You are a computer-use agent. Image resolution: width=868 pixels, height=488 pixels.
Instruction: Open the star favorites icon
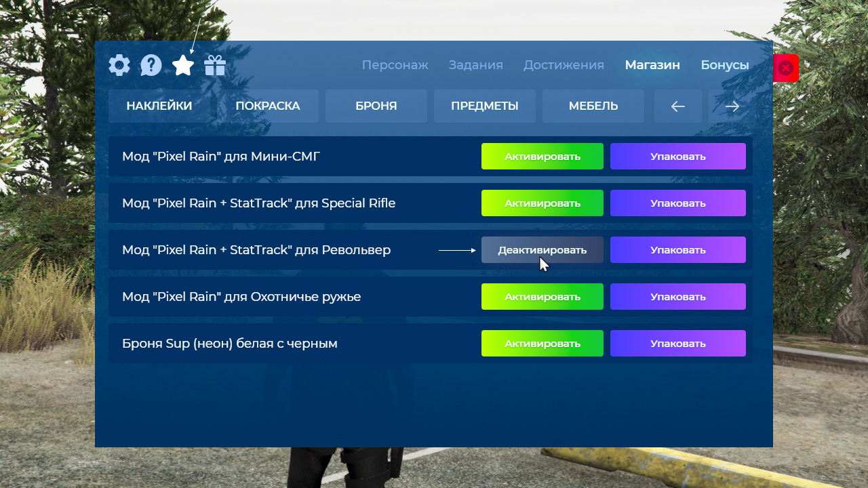pos(183,65)
